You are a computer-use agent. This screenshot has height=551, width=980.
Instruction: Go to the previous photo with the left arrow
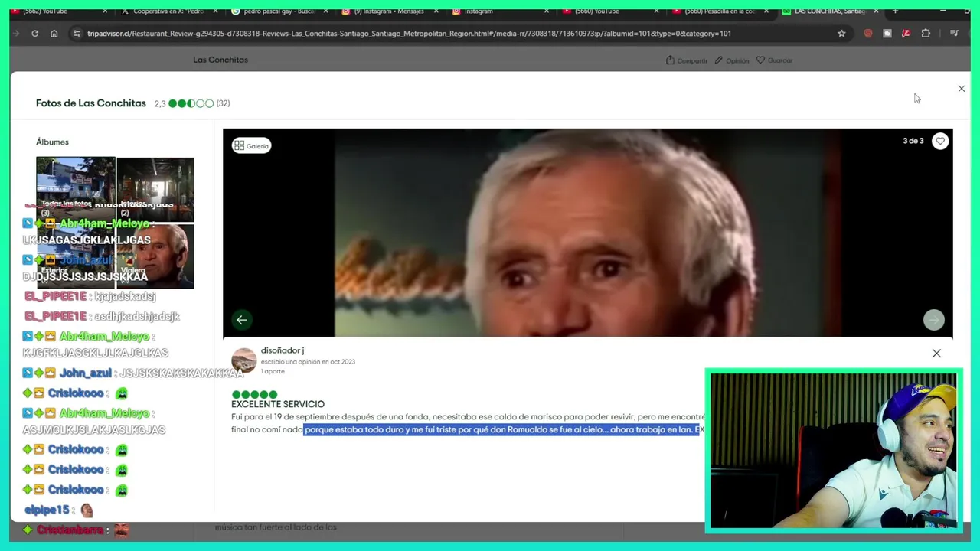tap(242, 320)
